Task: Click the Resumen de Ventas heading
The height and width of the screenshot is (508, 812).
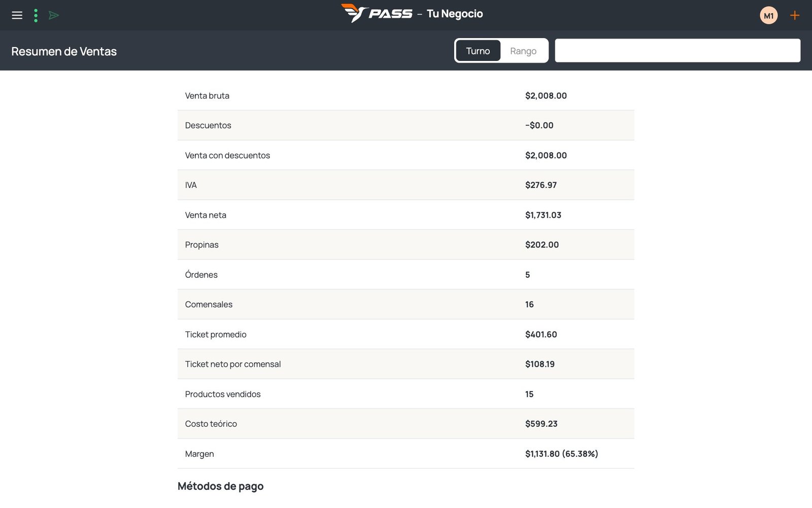Action: [x=64, y=51]
